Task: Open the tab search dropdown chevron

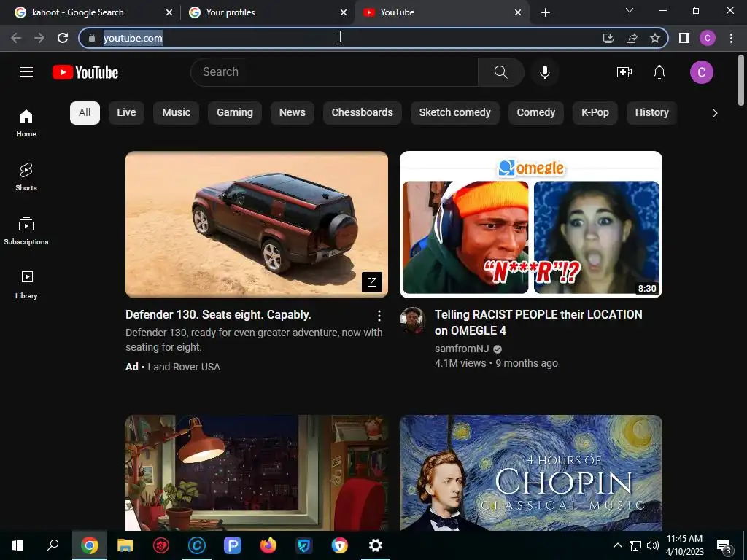Action: coord(630,11)
